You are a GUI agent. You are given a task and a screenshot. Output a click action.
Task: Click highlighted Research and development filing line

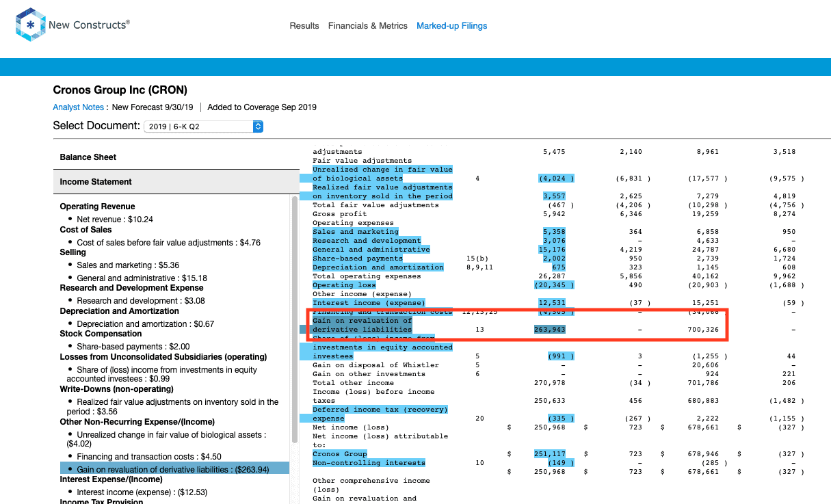coord(367,241)
